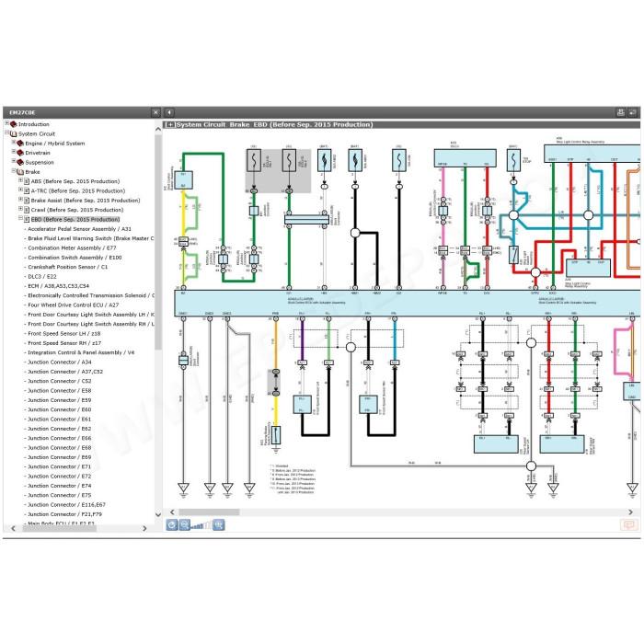Select ECM / A38,A53,C53,C54 entry

(x=58, y=286)
